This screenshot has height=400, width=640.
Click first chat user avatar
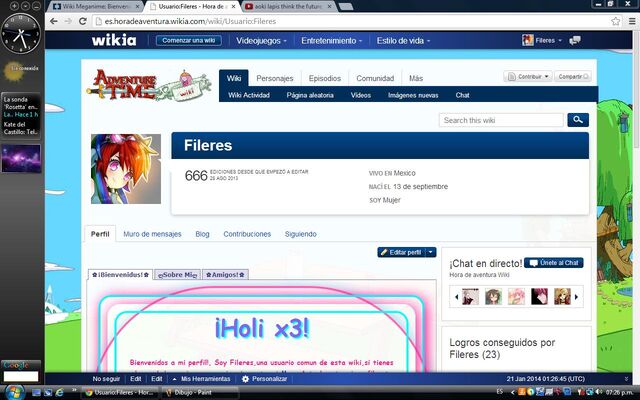(x=470, y=296)
